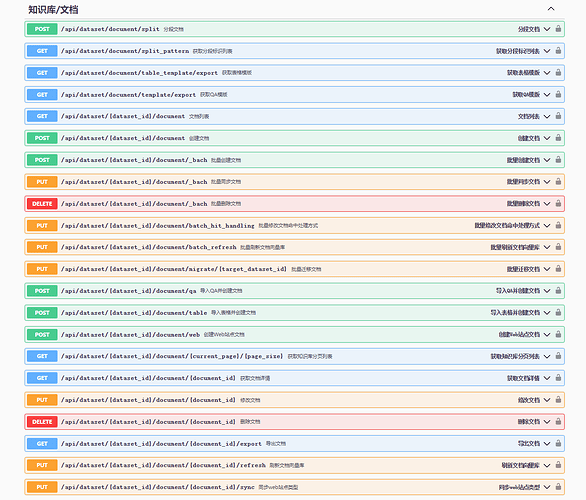
Task: Open GET dataset_id/document list endpoint
Action: (x=294, y=116)
